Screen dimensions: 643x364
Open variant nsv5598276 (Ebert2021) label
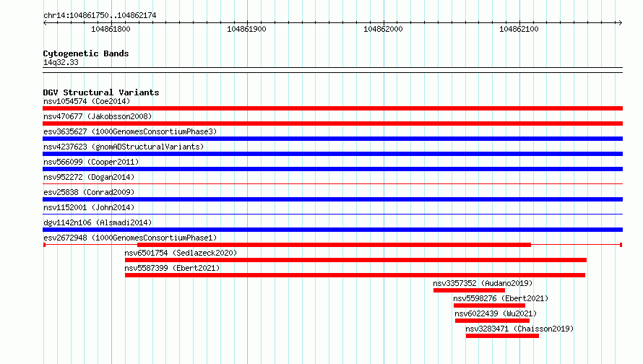click(x=501, y=298)
